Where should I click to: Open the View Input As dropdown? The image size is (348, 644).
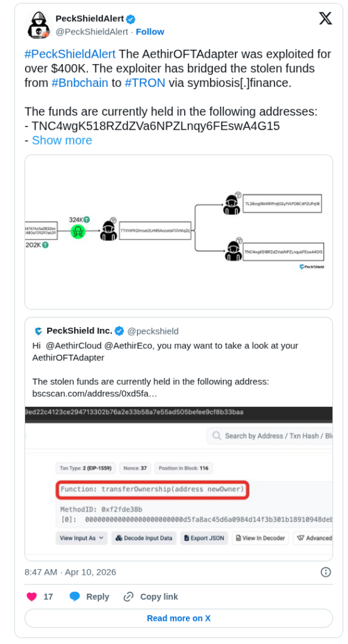pos(82,538)
